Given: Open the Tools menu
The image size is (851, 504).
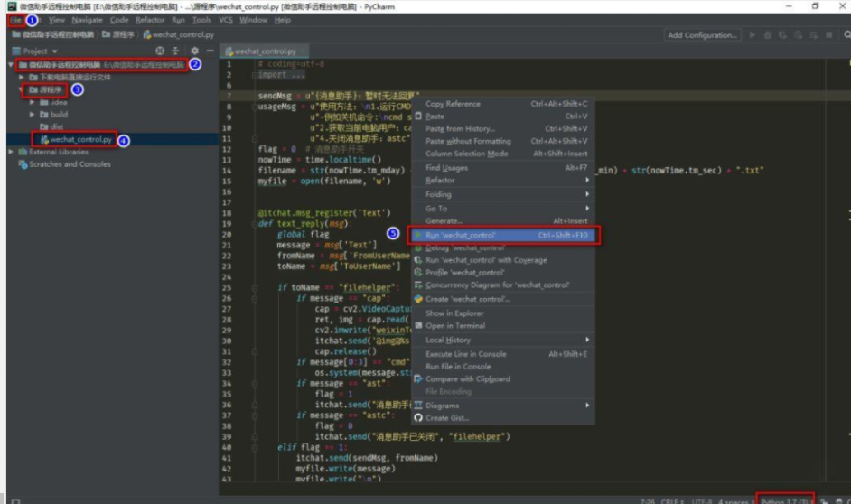Looking at the screenshot, I should point(201,20).
